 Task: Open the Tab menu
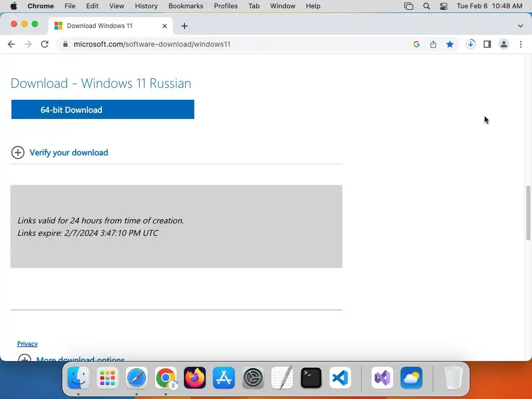point(254,6)
